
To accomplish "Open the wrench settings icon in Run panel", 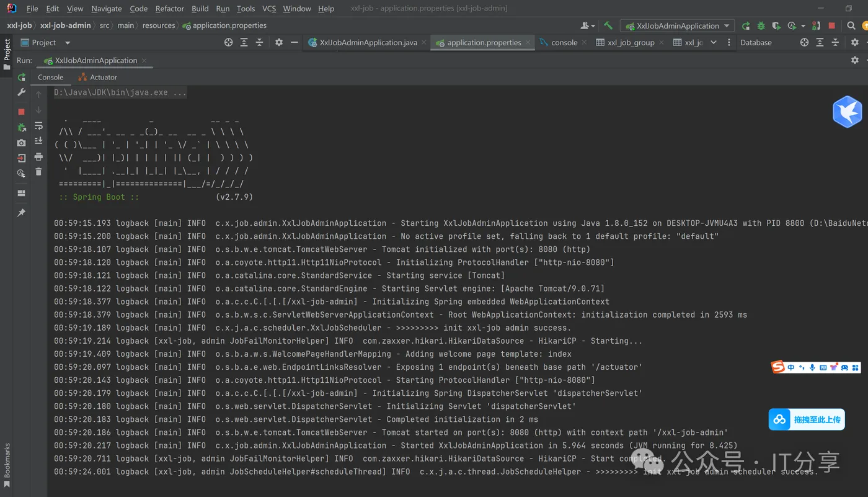I will pos(22,92).
